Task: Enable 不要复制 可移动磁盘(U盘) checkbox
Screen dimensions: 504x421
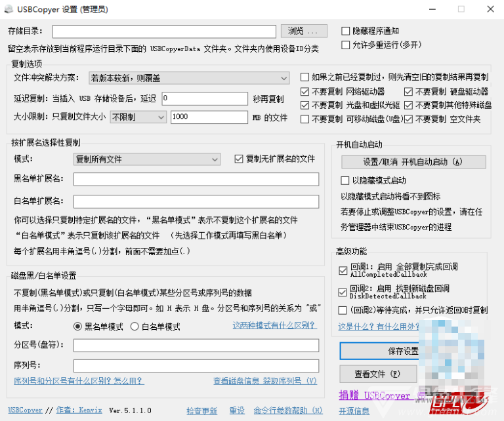Action: pos(304,119)
